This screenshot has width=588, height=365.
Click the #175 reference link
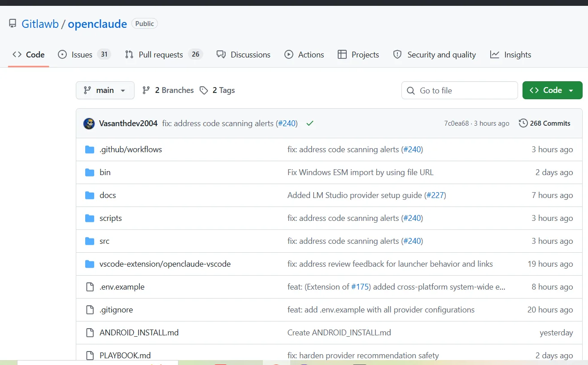click(x=360, y=287)
